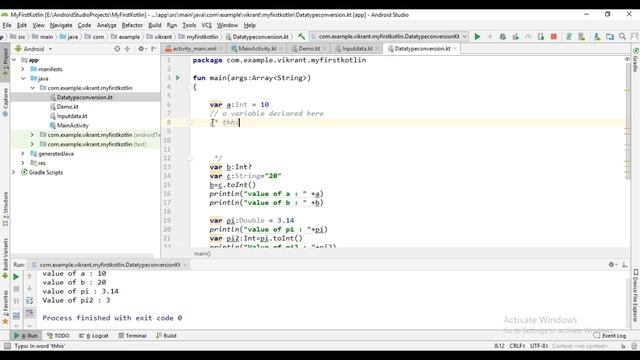Image resolution: width=640 pixels, height=360 pixels.
Task: Open Search Everywhere magnifier icon
Action: coord(622,37)
